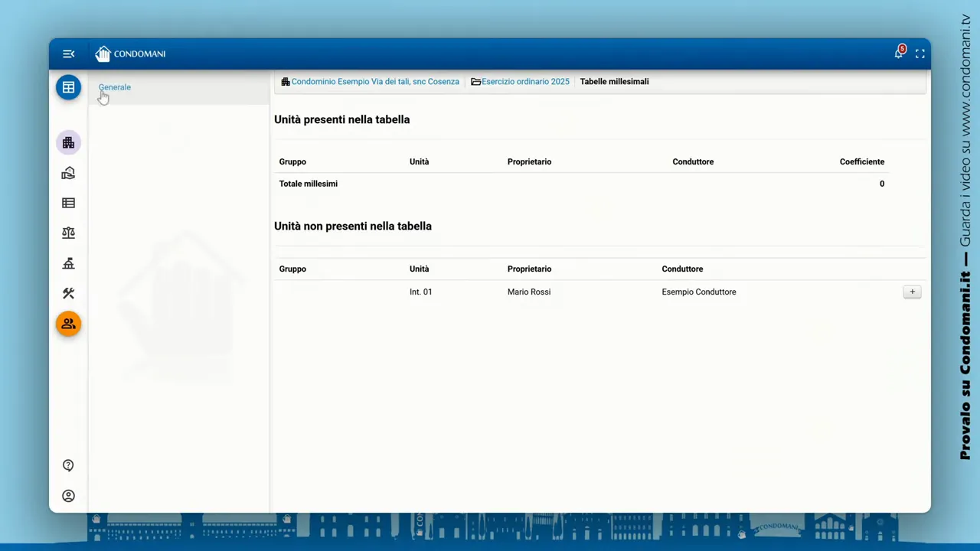Click the Mario Rossi owner cell

(x=529, y=292)
